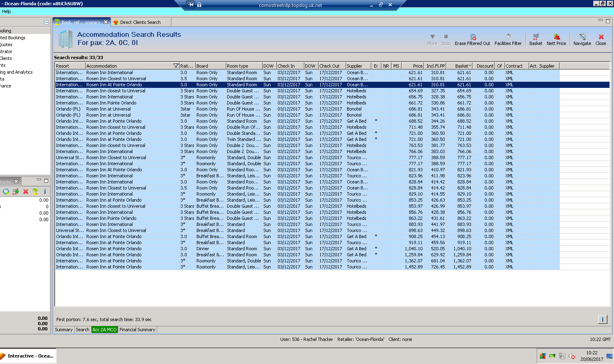Image resolution: width=614 pixels, height=364 pixels.
Task: Click the blue info icon in left panel
Action: click(45, 192)
